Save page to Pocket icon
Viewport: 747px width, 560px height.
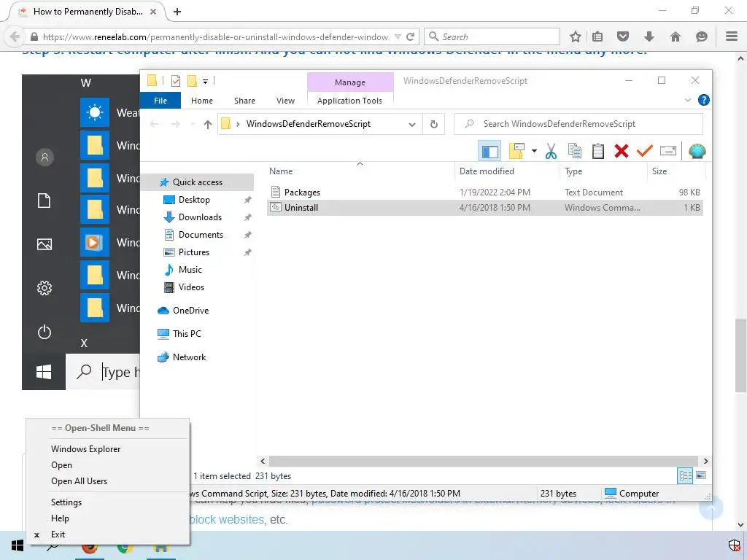623,36
